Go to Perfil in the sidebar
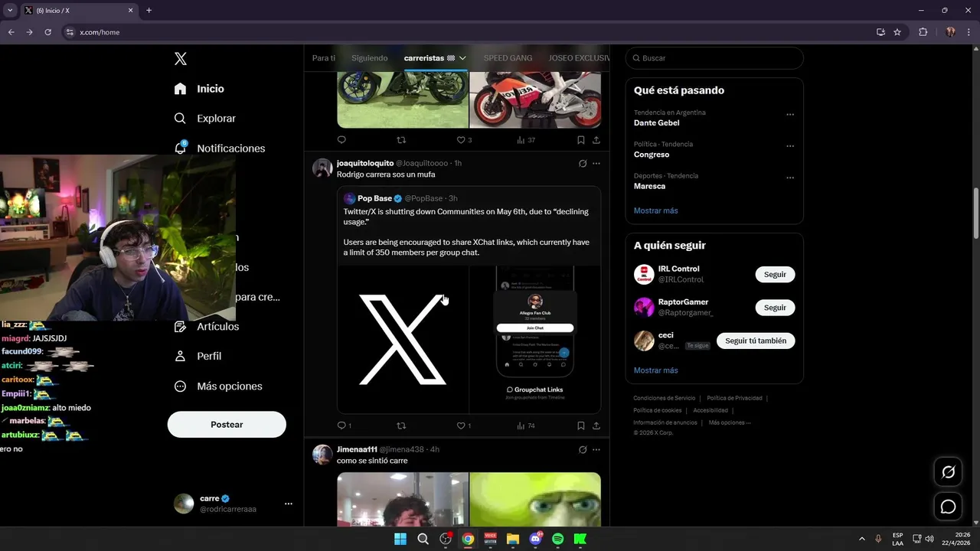980x551 pixels. [x=198, y=357]
